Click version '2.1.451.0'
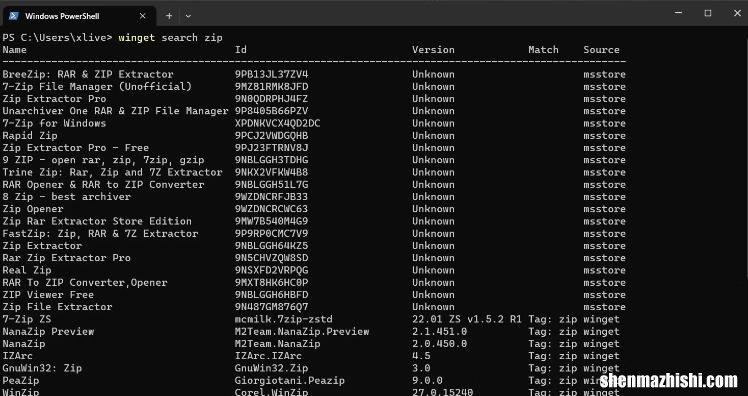Viewport: 748px width, 396px height. coord(439,332)
